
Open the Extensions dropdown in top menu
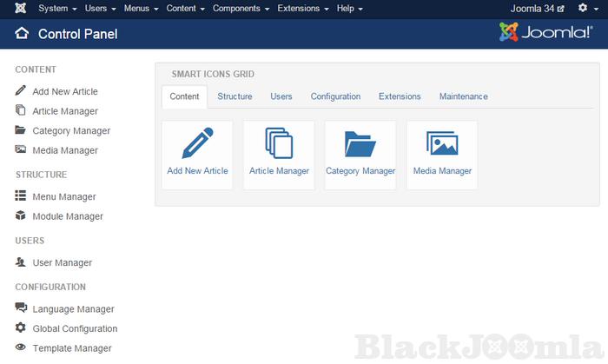click(302, 9)
